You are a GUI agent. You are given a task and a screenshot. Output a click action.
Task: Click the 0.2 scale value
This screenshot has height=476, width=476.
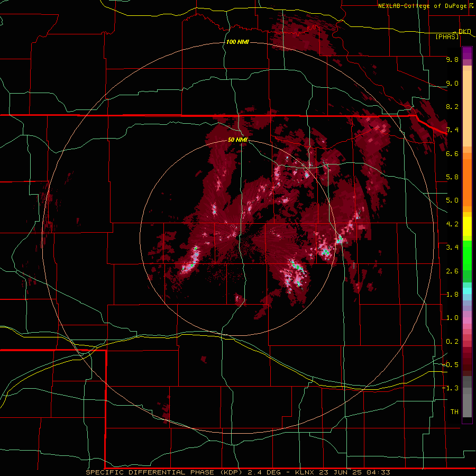(452, 342)
